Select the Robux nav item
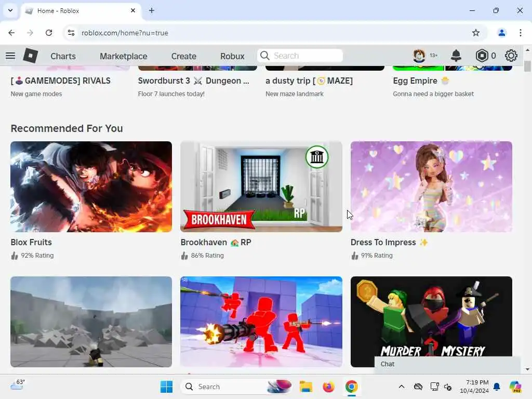Viewport: 532px width, 399px height. point(232,56)
